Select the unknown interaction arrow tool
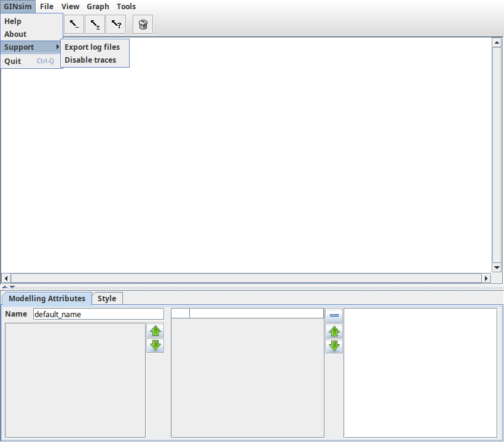 click(116, 24)
